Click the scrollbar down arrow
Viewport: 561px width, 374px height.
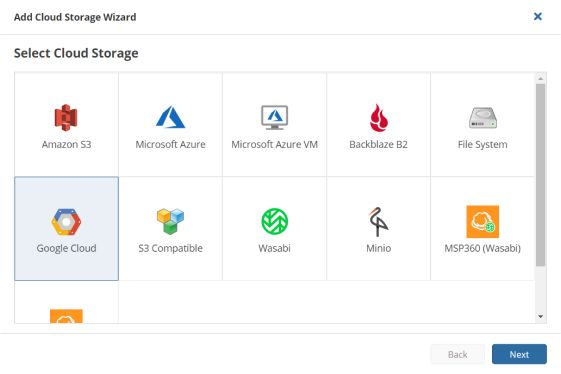pyautogui.click(x=540, y=316)
